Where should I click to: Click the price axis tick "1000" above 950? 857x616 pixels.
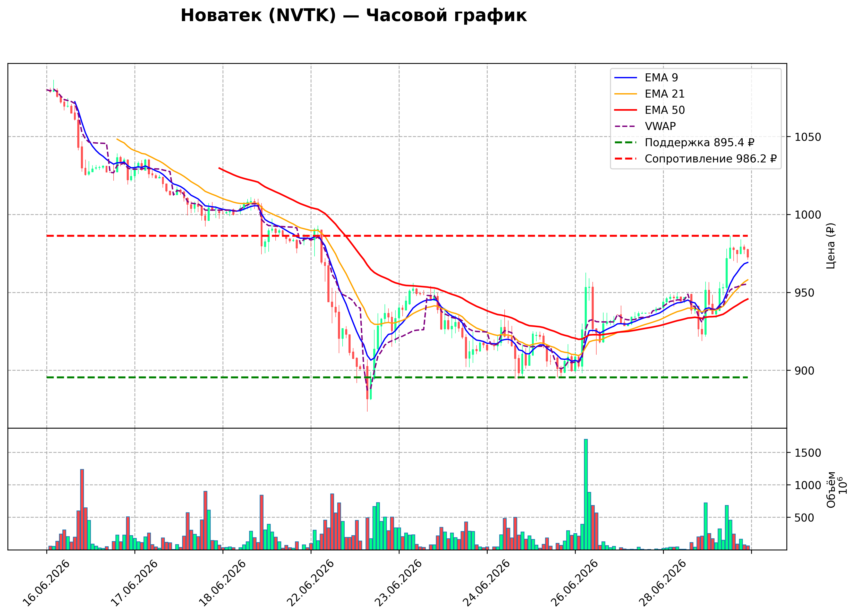pyautogui.click(x=808, y=214)
